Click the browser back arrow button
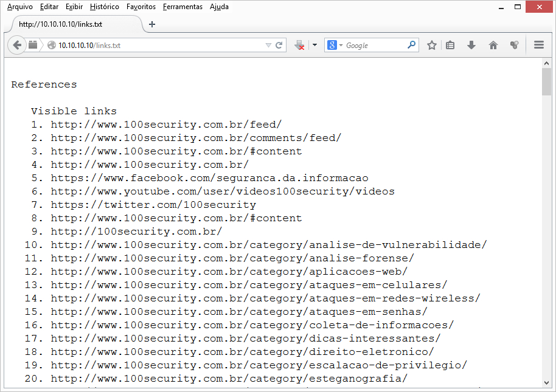This screenshot has height=392, width=556. [x=16, y=45]
